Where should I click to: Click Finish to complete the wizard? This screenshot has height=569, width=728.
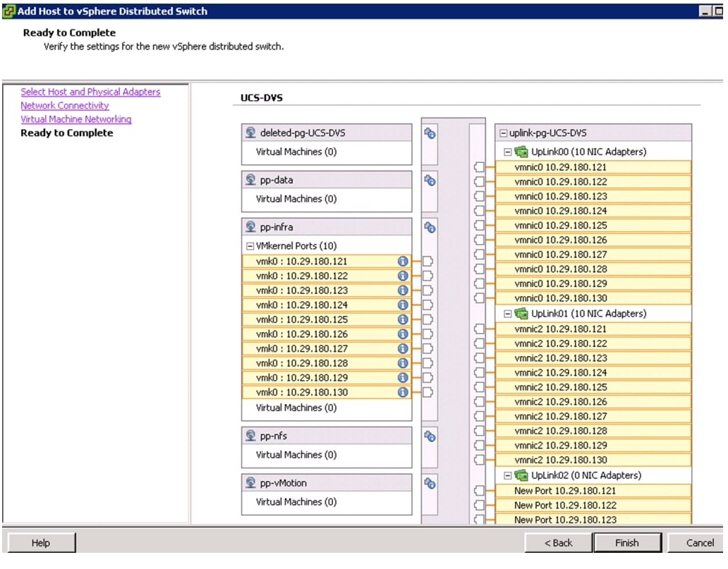point(627,542)
